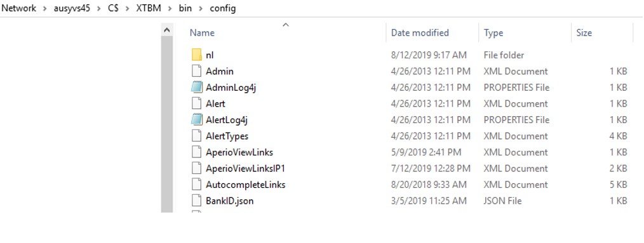This screenshot has height=243, width=644.
Task: Click the Admin XML file icon
Action: click(197, 71)
